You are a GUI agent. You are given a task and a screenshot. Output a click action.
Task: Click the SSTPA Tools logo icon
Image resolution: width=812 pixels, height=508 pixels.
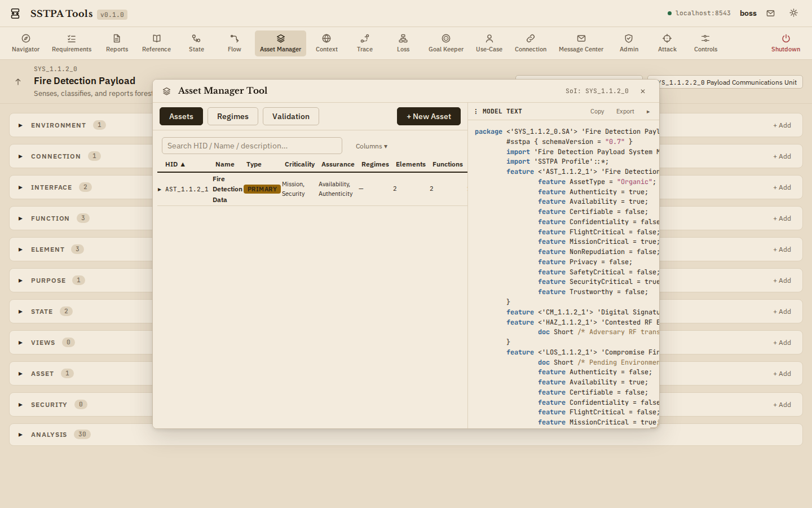[15, 14]
